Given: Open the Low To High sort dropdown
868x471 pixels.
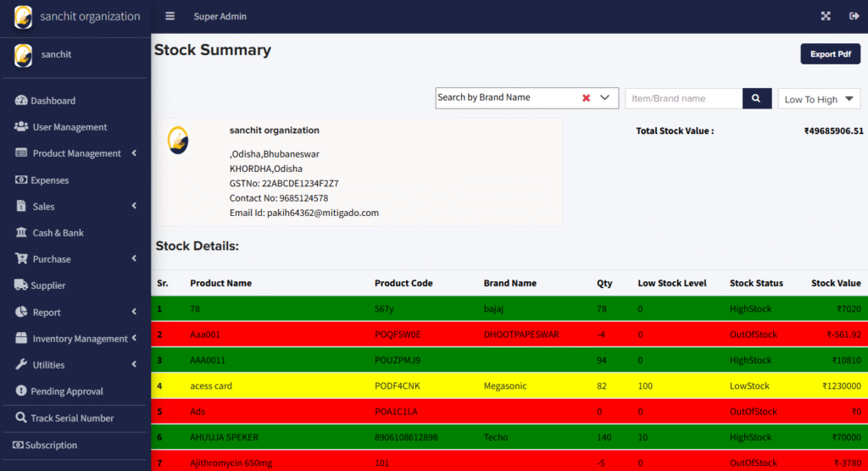Looking at the screenshot, I should tap(819, 99).
